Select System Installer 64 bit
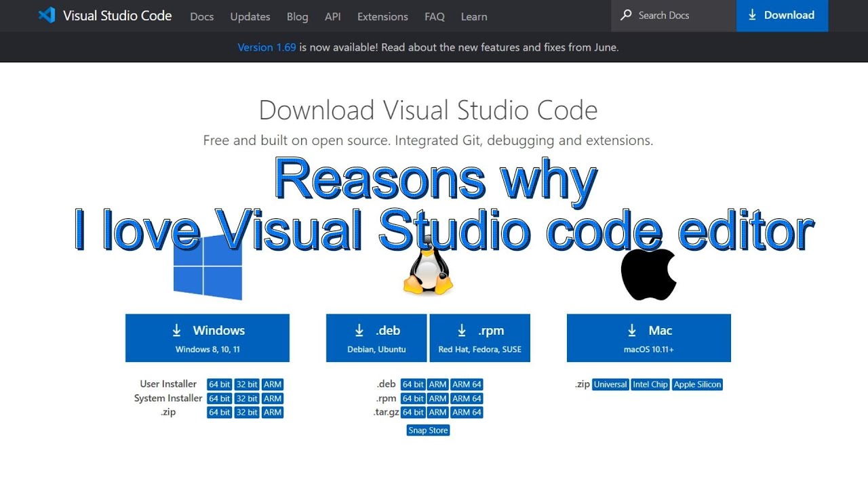868x488 pixels. pos(220,399)
